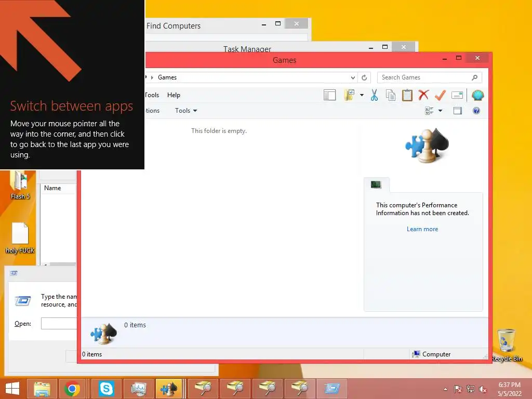Click the Performance Information not created message

point(422,209)
